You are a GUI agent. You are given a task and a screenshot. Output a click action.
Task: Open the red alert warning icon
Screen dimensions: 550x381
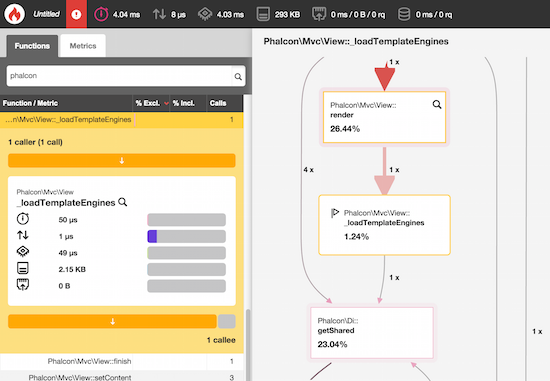click(76, 14)
